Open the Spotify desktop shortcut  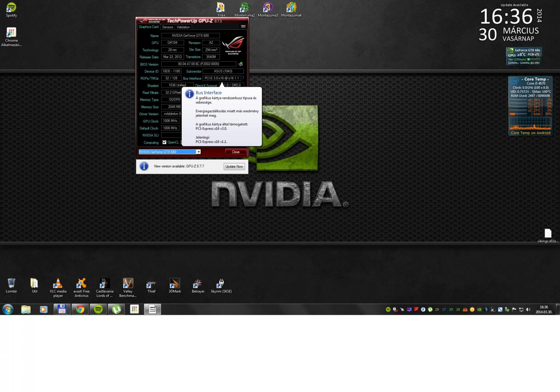pos(11,9)
